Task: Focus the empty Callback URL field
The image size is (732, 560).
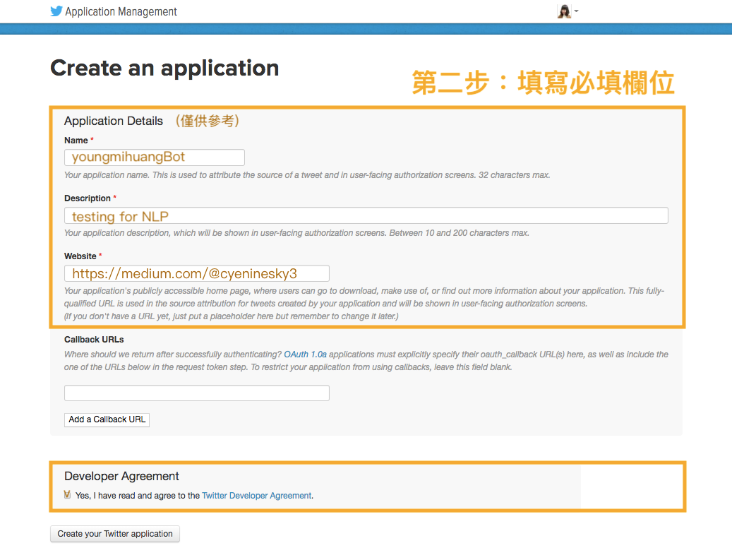Action: [196, 393]
